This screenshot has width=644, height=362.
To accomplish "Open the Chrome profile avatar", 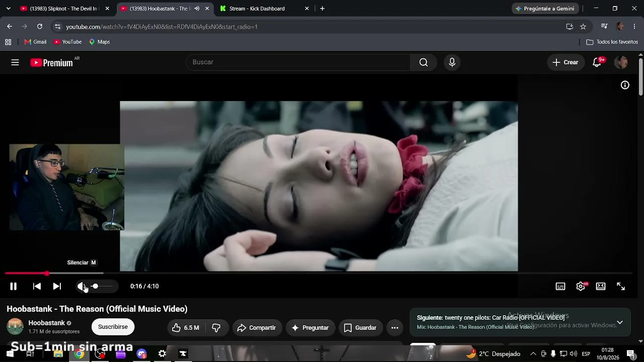I will coord(620,27).
